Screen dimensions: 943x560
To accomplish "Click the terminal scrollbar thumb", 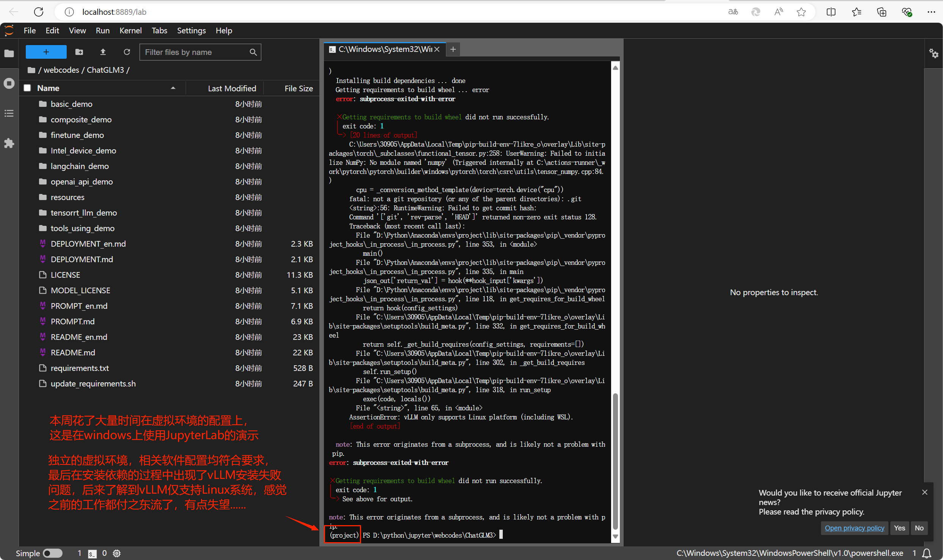I will (615, 461).
